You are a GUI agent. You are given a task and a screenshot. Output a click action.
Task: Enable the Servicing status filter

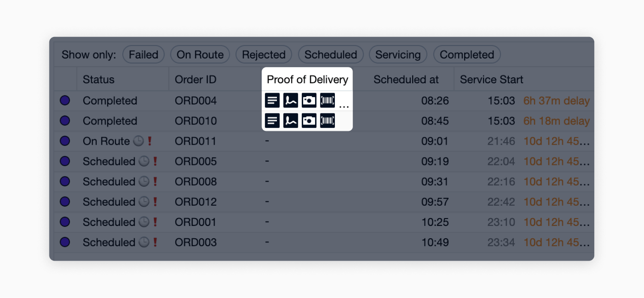coord(398,55)
